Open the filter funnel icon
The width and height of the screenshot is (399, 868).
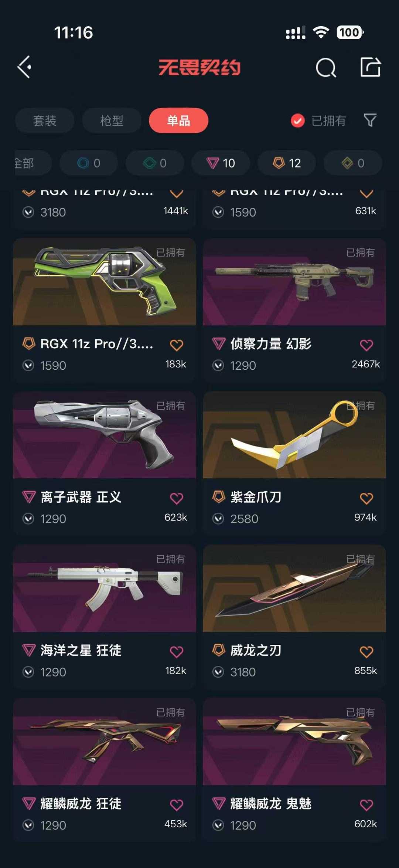point(370,120)
